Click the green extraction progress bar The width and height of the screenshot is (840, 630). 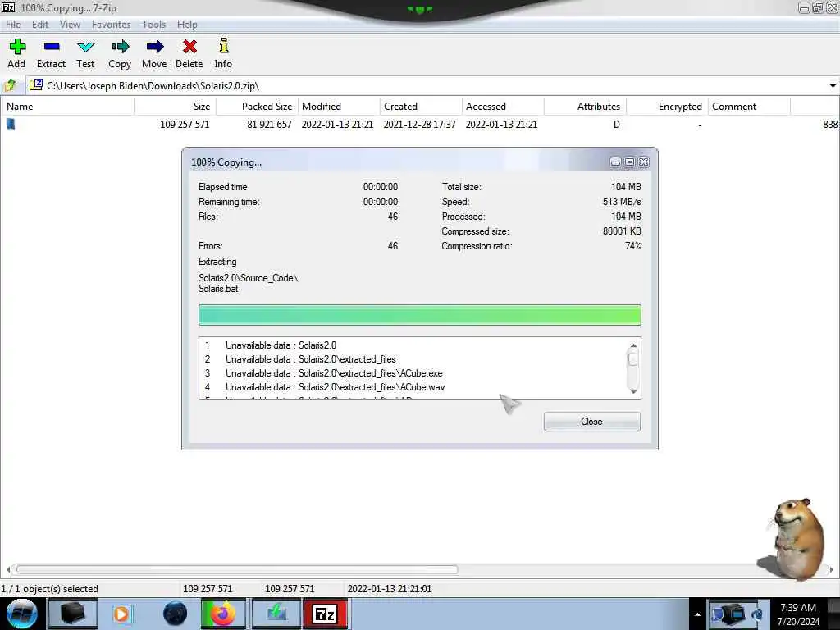[419, 315]
